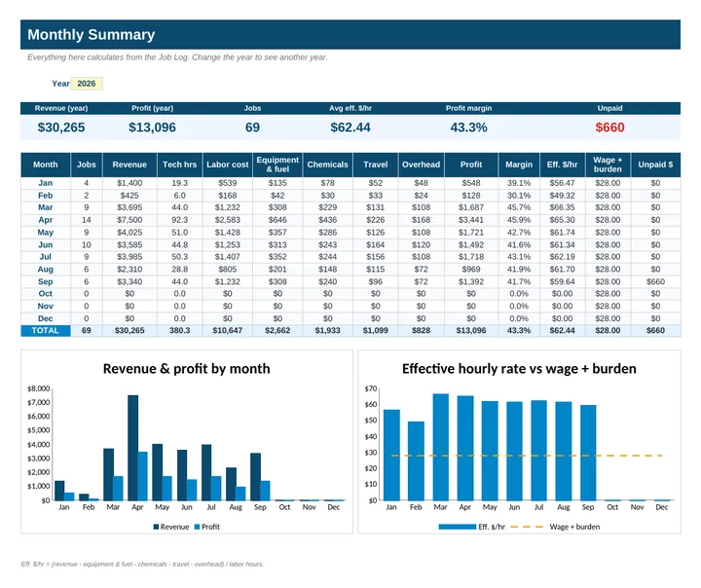Image resolution: width=701 pixels, height=588 pixels.
Task: Select the April revenue bar in chart
Action: [x=132, y=448]
